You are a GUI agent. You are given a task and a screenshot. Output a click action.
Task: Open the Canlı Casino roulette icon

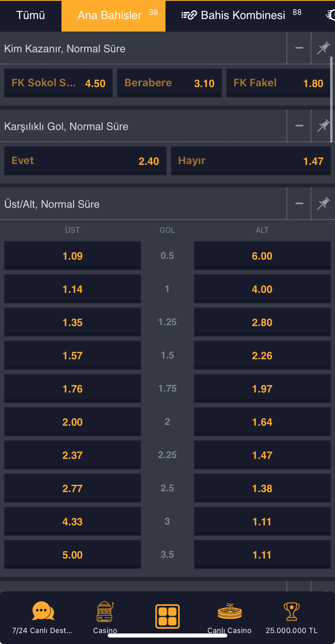pyautogui.click(x=229, y=612)
